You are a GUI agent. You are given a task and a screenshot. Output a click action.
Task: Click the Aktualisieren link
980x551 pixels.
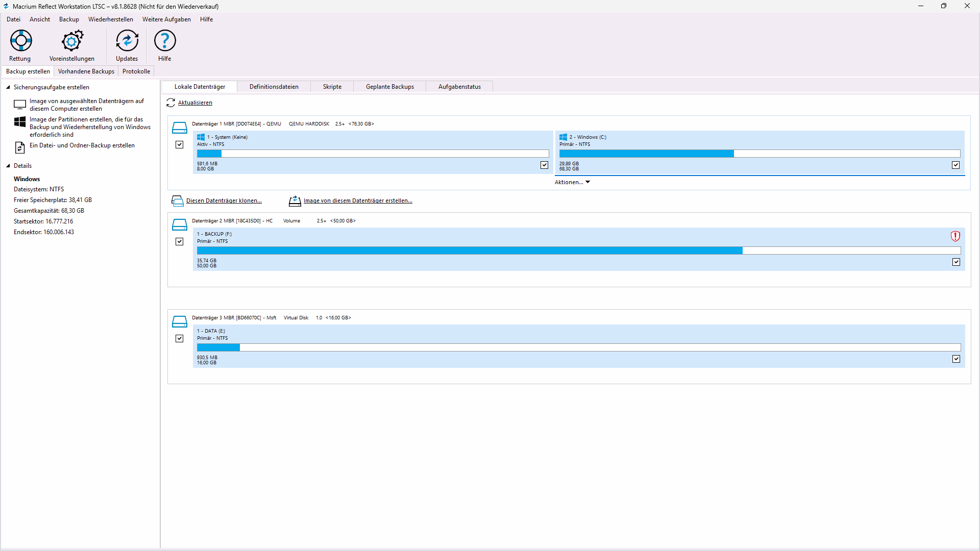point(195,103)
